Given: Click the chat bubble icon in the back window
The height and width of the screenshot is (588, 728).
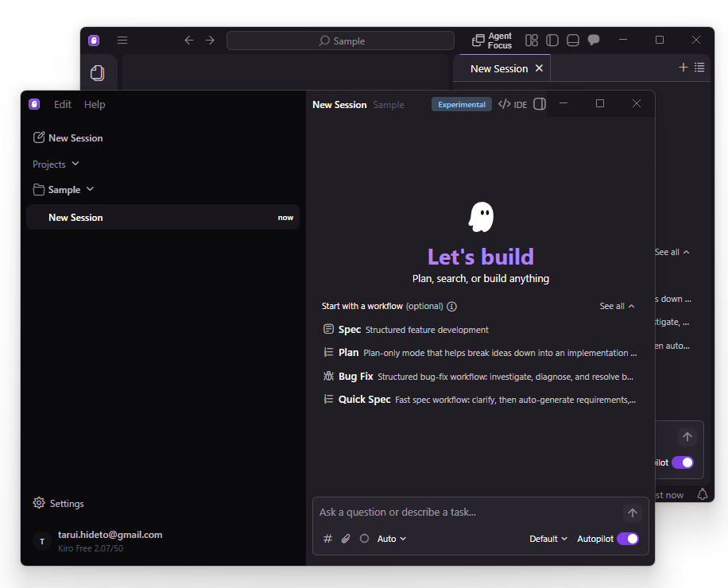Looking at the screenshot, I should click(x=594, y=40).
